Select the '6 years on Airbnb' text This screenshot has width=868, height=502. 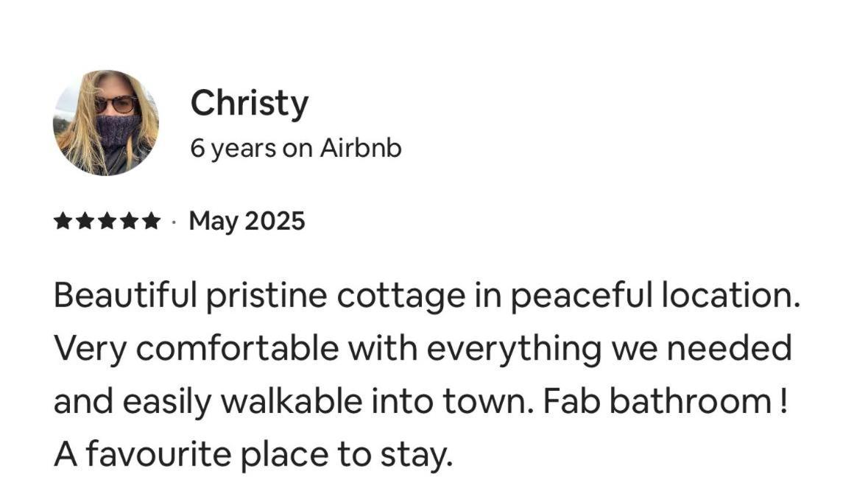tap(295, 149)
